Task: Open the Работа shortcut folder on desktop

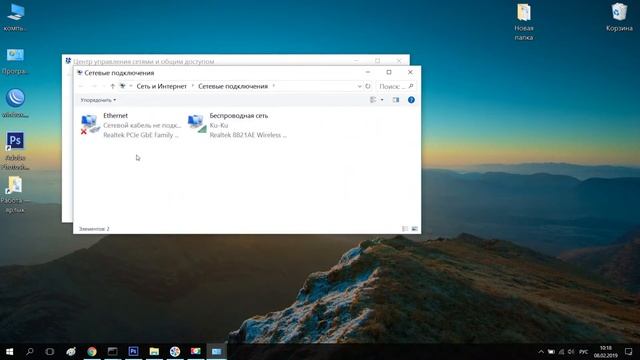Action: click(x=15, y=195)
